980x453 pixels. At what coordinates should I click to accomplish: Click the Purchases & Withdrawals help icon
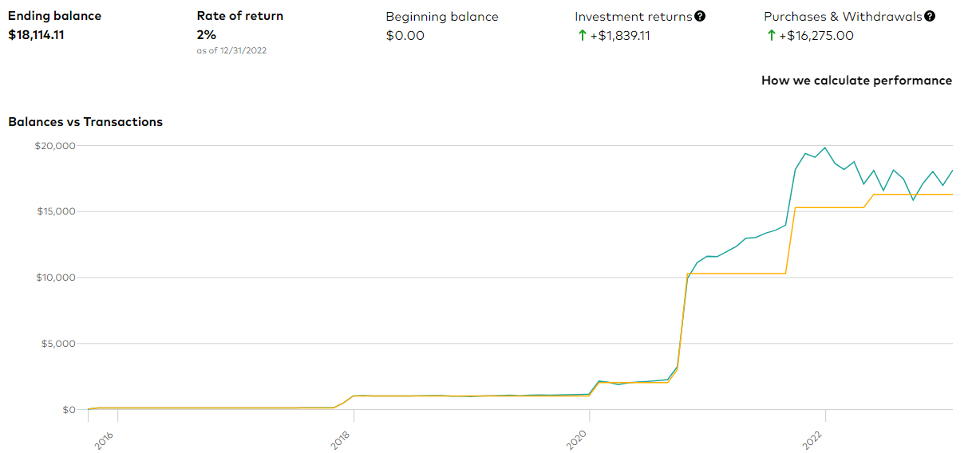tap(930, 16)
